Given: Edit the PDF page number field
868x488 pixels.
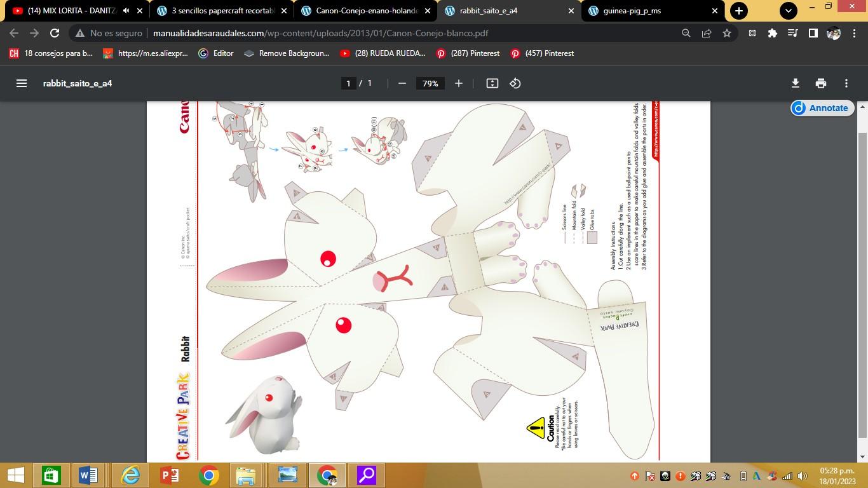Looking at the screenshot, I should pos(348,83).
